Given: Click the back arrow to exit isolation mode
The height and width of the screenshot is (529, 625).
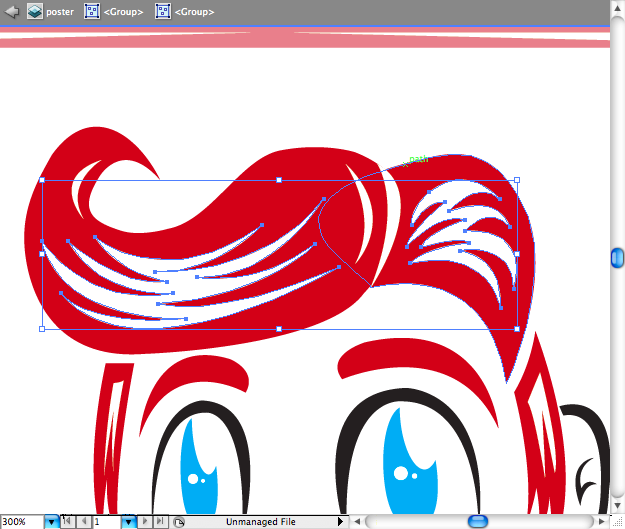Looking at the screenshot, I should coord(12,12).
